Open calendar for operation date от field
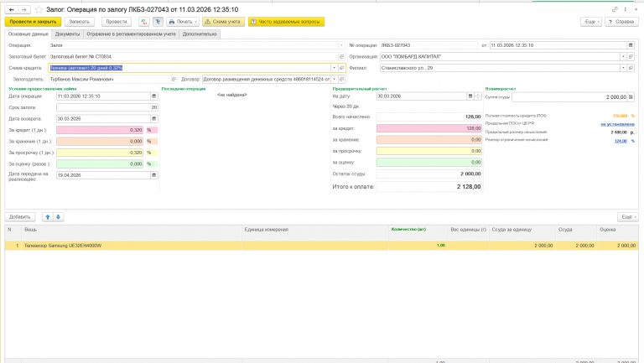 (631, 45)
